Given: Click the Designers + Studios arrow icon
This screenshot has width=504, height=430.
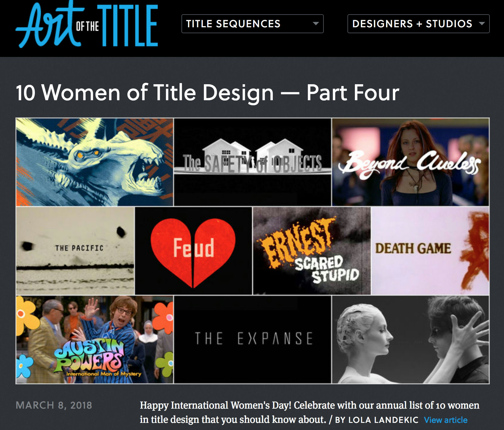Looking at the screenshot, I should click(482, 24).
